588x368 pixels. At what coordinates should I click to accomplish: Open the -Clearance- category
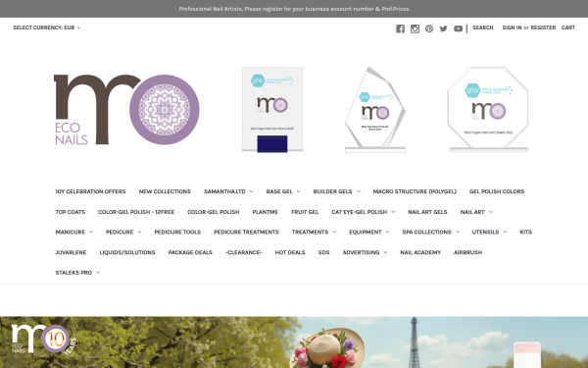(244, 252)
